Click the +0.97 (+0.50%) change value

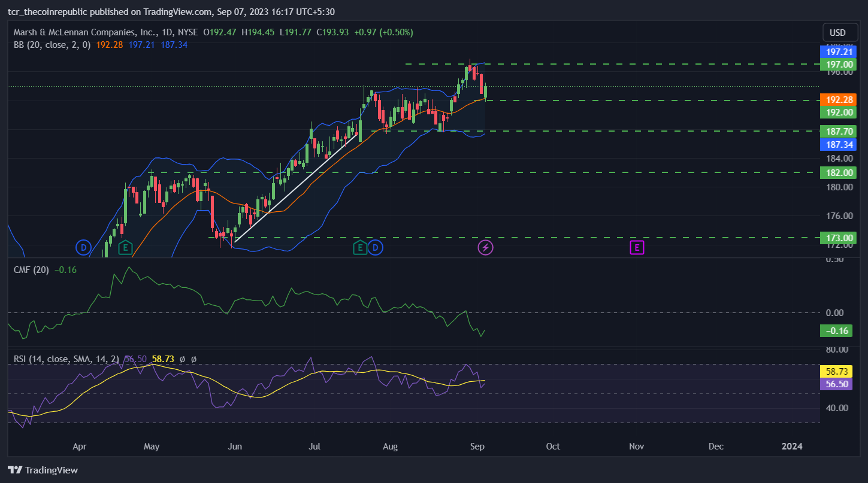tap(383, 32)
